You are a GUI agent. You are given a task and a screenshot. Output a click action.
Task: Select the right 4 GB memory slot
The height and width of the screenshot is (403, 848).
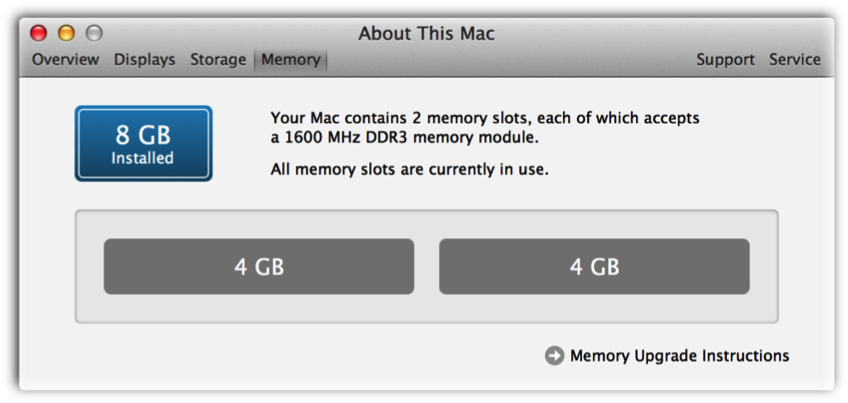tap(594, 267)
